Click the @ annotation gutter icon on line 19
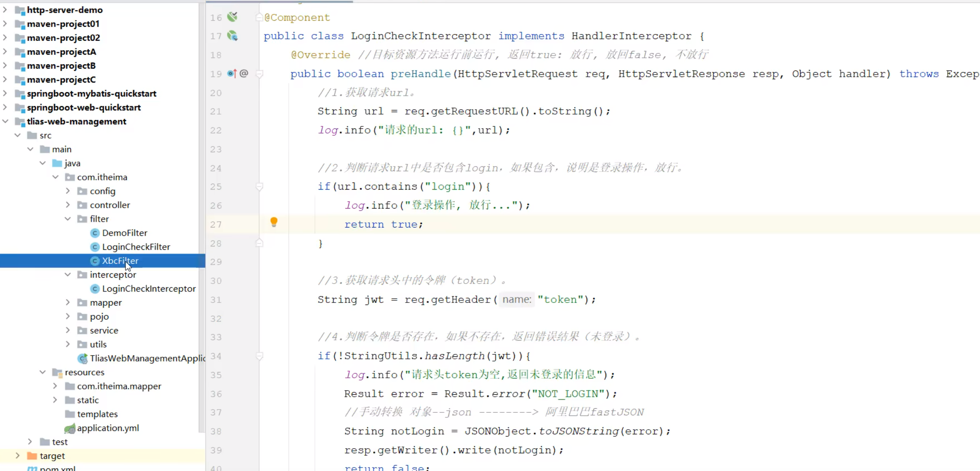The width and height of the screenshot is (980, 471). click(244, 73)
